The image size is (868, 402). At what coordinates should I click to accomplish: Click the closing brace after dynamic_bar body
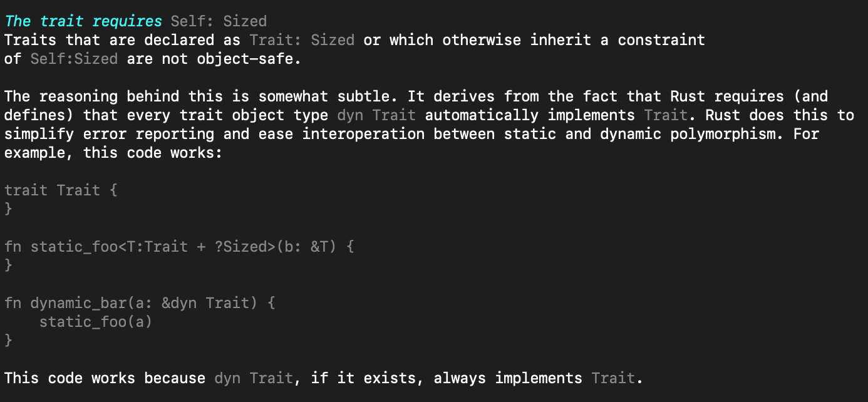(8, 341)
